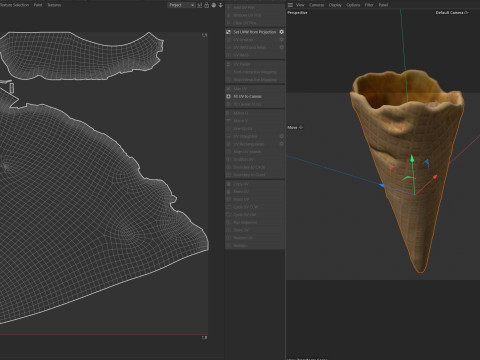Viewport: 480px width, 360px height.
Task: Open the viewport Cameras menu
Action: 316,5
